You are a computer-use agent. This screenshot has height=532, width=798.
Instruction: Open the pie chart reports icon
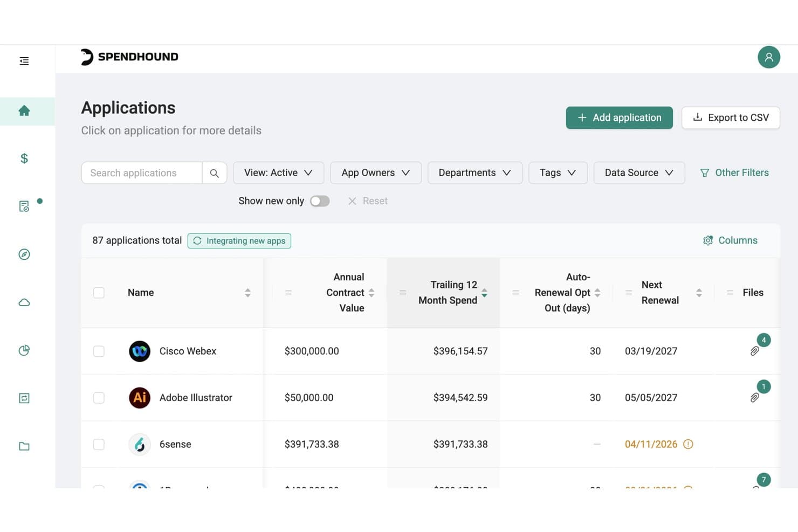(24, 350)
